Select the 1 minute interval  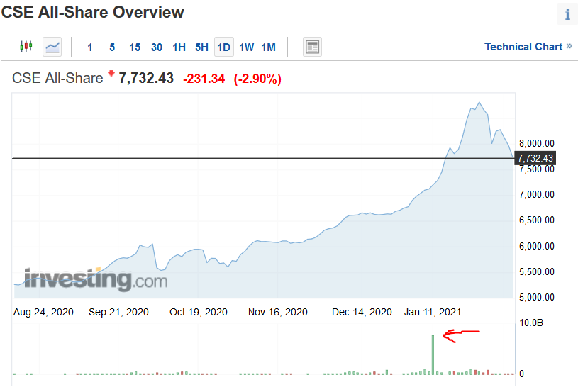coord(89,47)
